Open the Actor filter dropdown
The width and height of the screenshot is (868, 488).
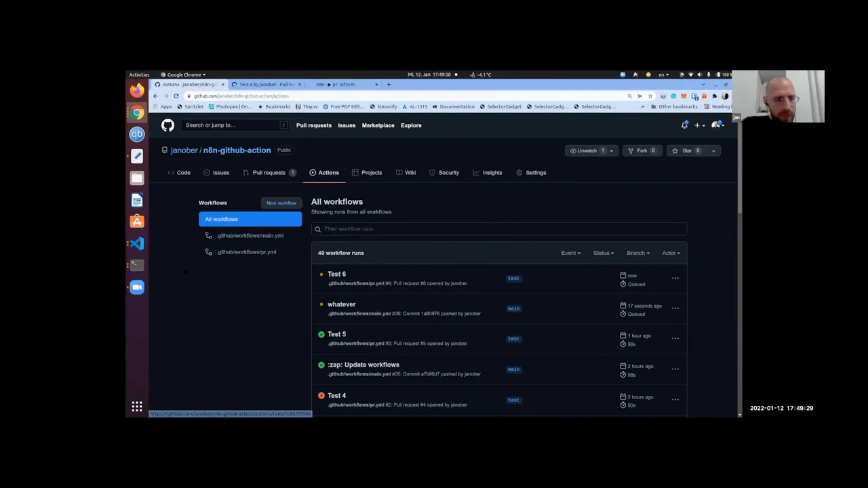[x=670, y=253]
